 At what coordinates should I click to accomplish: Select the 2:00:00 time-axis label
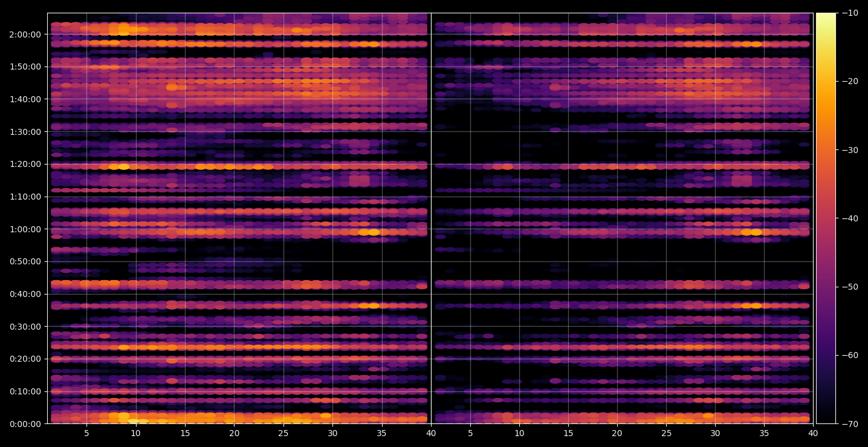(x=25, y=34)
